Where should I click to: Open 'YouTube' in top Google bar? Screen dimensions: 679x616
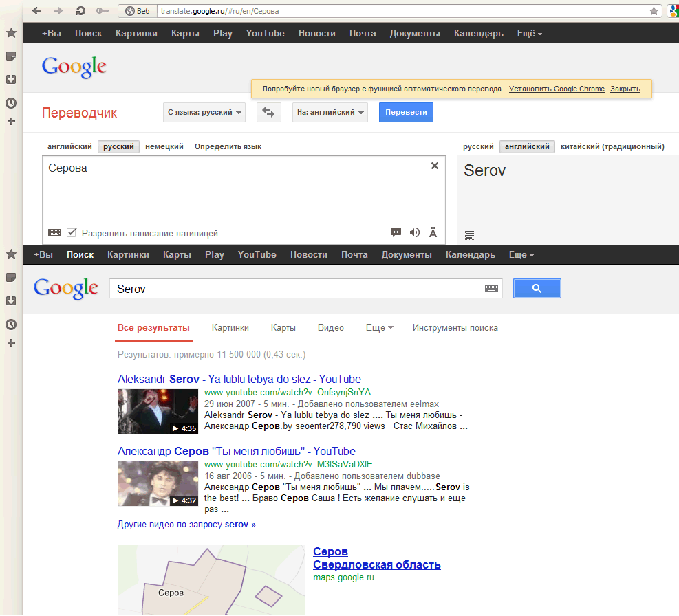click(265, 33)
